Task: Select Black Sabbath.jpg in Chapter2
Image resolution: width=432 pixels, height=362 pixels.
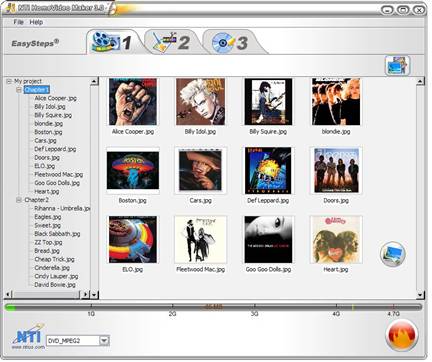Action: tap(57, 234)
